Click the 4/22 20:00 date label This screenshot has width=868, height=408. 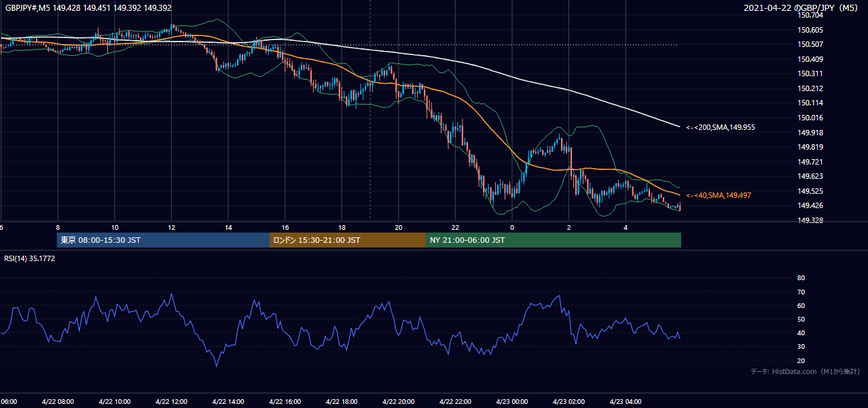point(398,401)
